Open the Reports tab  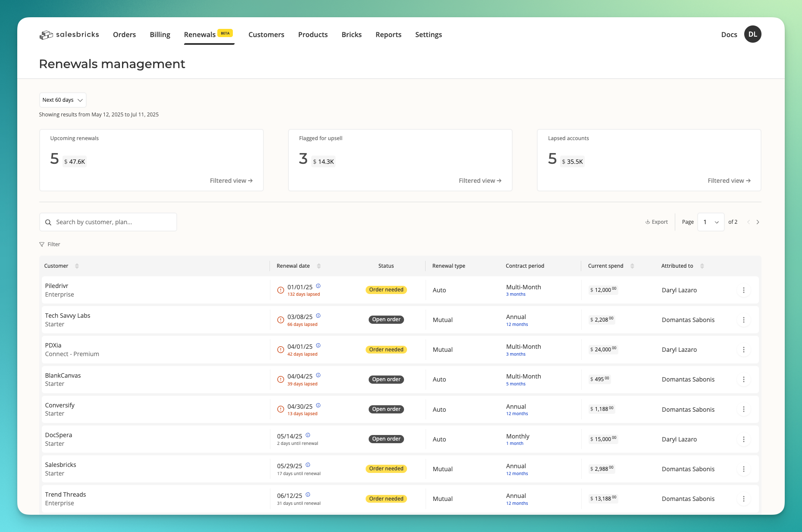(388, 34)
